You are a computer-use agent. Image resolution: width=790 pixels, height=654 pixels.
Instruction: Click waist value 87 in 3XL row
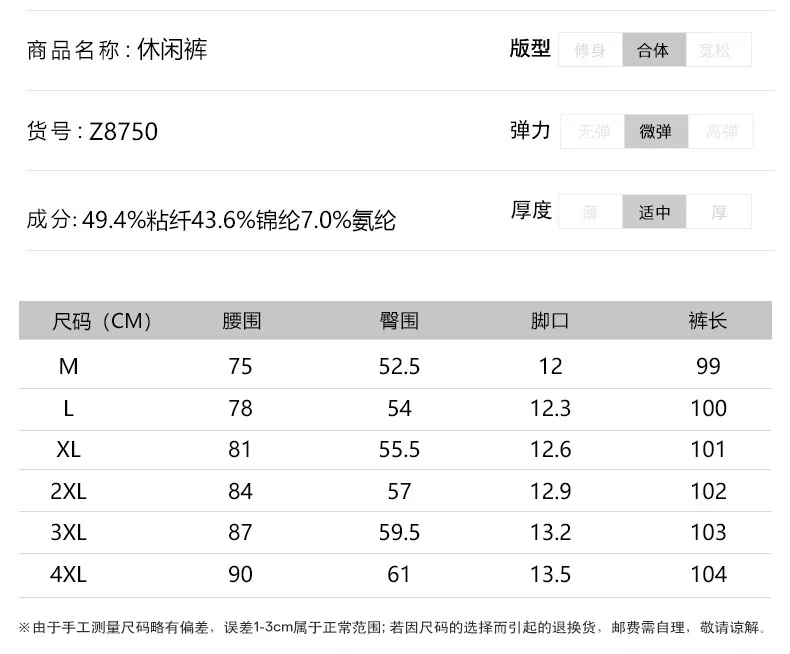click(x=240, y=533)
